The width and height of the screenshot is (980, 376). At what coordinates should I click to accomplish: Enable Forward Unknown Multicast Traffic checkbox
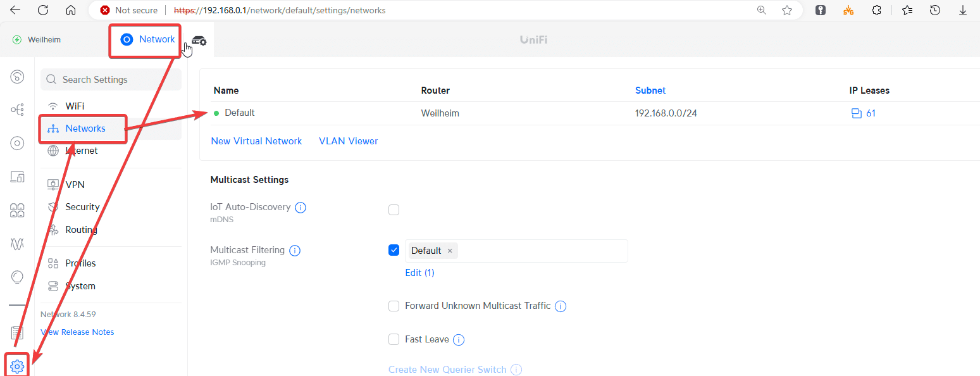(x=394, y=306)
